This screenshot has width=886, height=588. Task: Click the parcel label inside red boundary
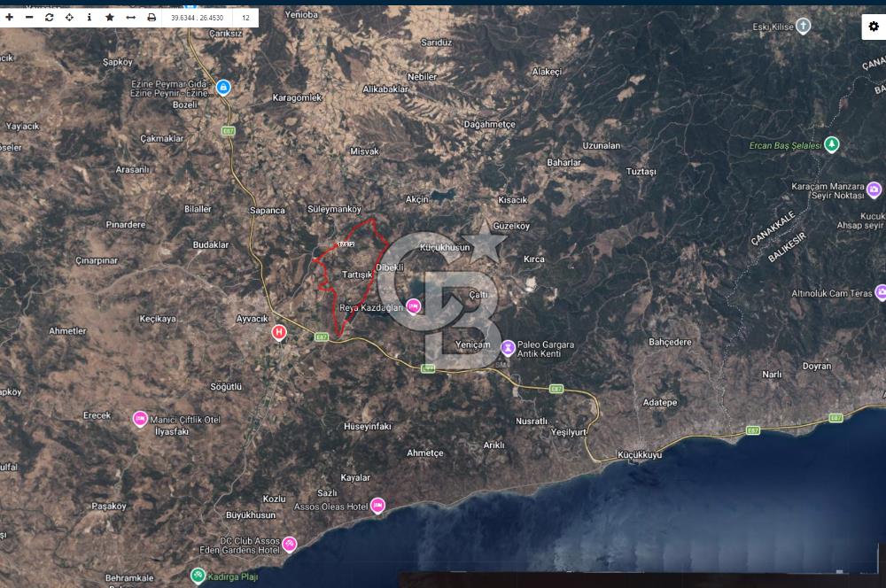[346, 244]
